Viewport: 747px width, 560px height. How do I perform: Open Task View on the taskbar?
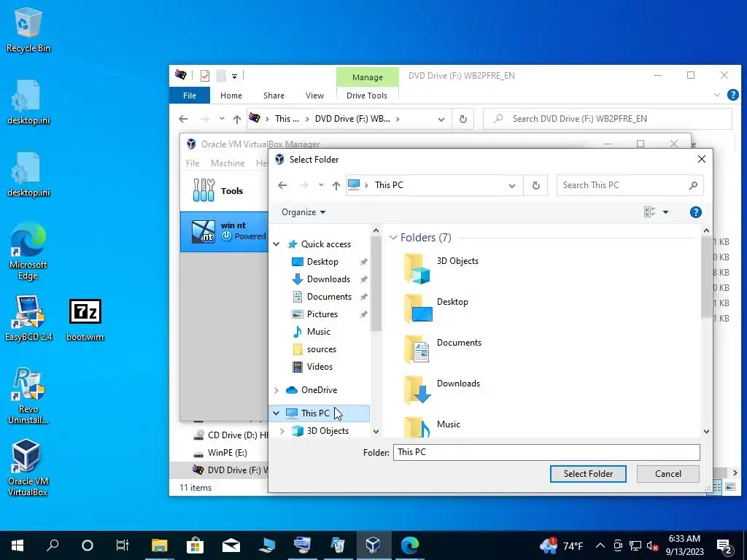[123, 545]
